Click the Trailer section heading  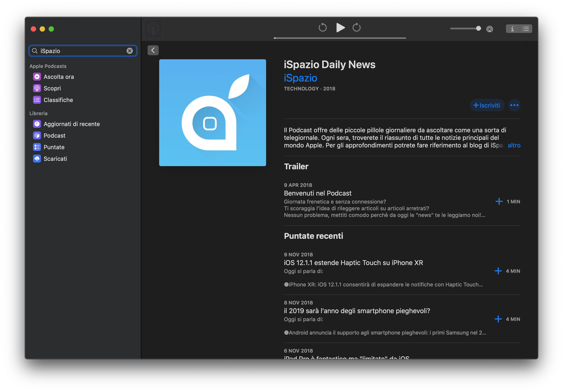pos(296,166)
